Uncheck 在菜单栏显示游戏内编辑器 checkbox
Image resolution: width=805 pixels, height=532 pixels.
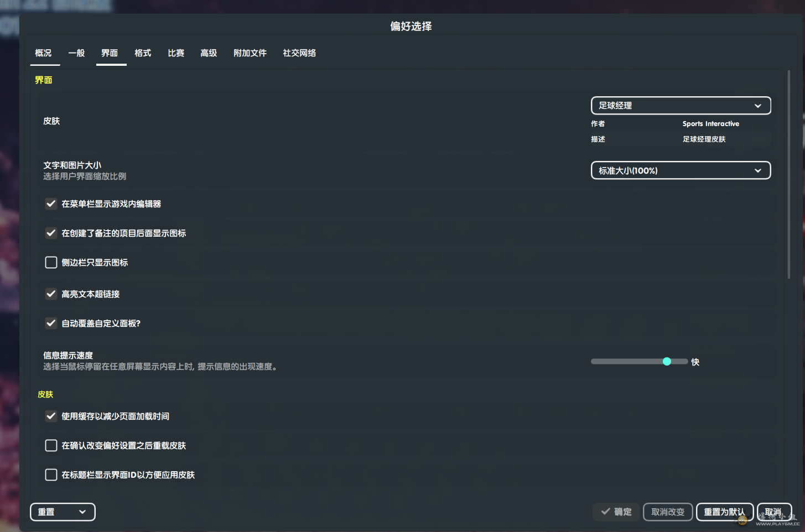[51, 204]
